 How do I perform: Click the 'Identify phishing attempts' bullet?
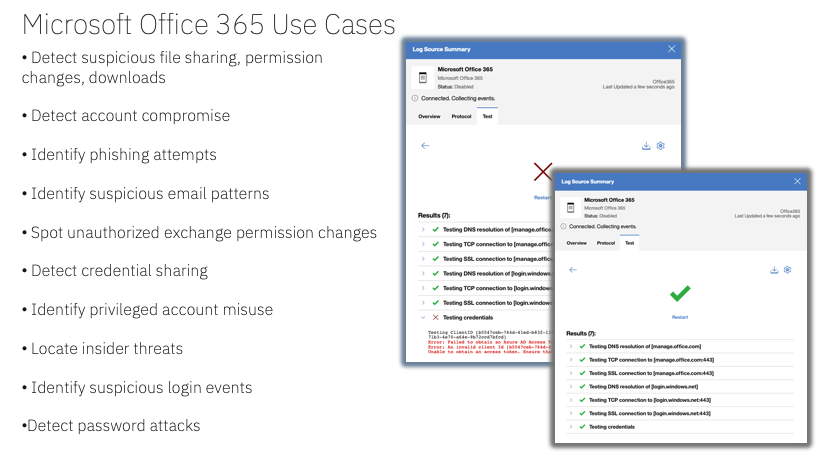(x=119, y=154)
